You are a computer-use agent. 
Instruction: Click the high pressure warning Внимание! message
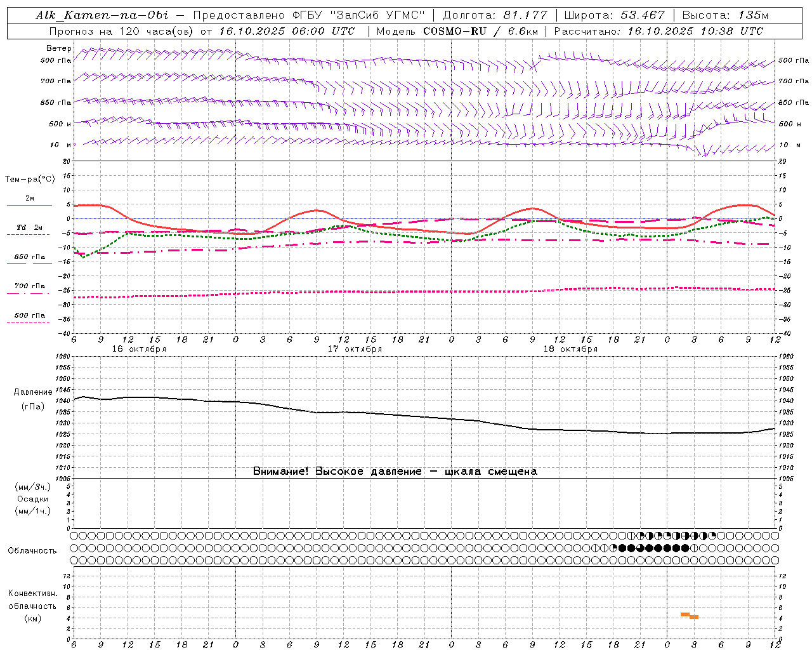(x=395, y=472)
